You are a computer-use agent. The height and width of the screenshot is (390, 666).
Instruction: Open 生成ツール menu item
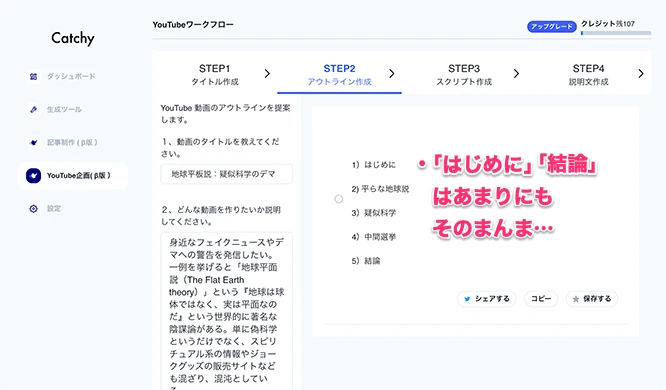pos(64,109)
